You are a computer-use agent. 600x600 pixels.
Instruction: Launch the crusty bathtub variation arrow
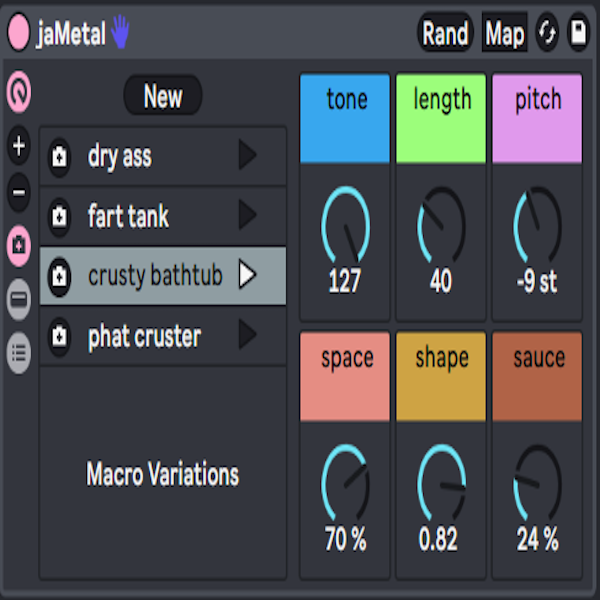click(247, 276)
